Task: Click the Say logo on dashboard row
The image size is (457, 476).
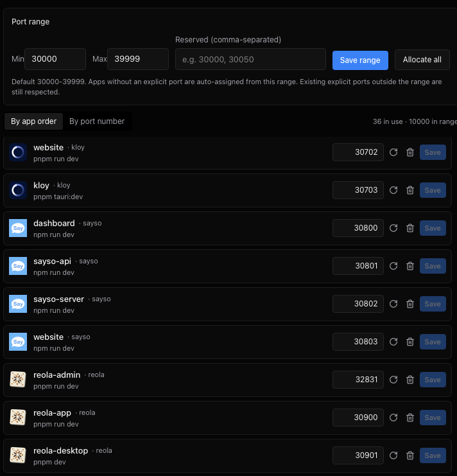Action: 18,228
